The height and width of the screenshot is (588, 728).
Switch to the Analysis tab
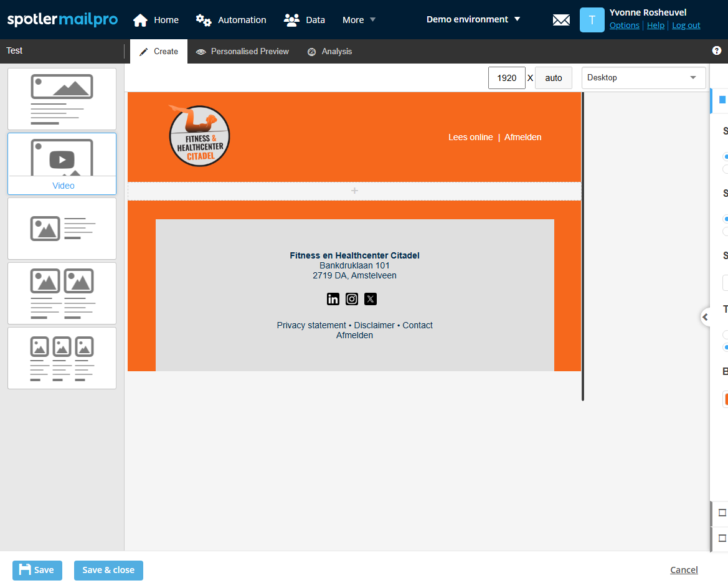click(330, 52)
